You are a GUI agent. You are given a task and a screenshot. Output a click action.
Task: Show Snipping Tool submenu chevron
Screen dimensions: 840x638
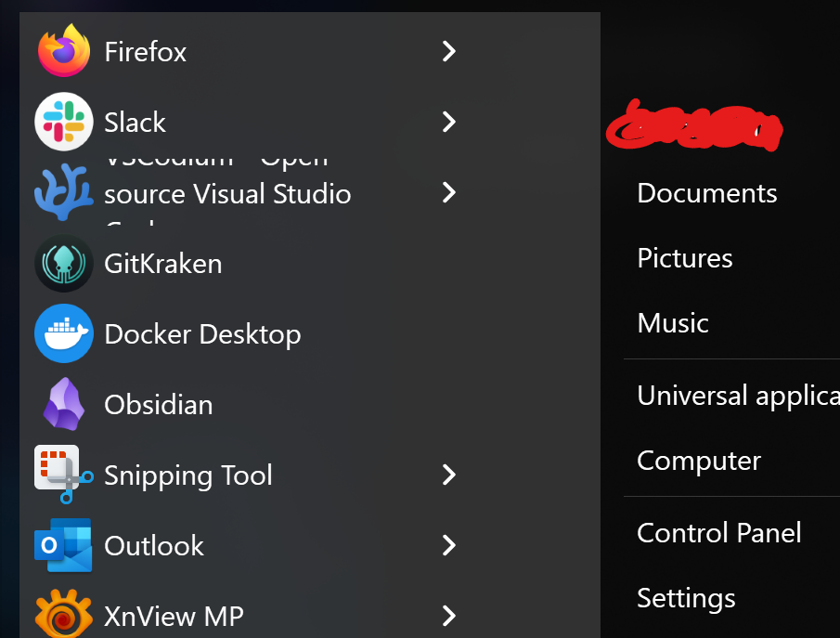point(449,475)
